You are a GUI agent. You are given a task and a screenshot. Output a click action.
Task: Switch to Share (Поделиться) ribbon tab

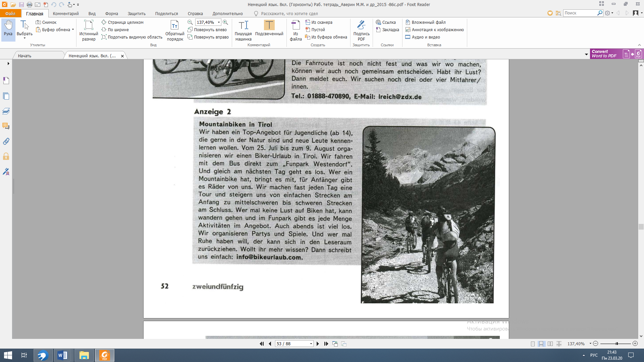point(166,13)
